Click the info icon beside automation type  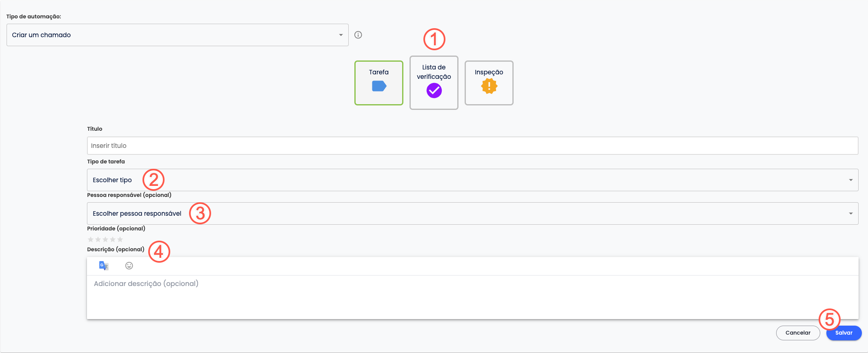[358, 35]
